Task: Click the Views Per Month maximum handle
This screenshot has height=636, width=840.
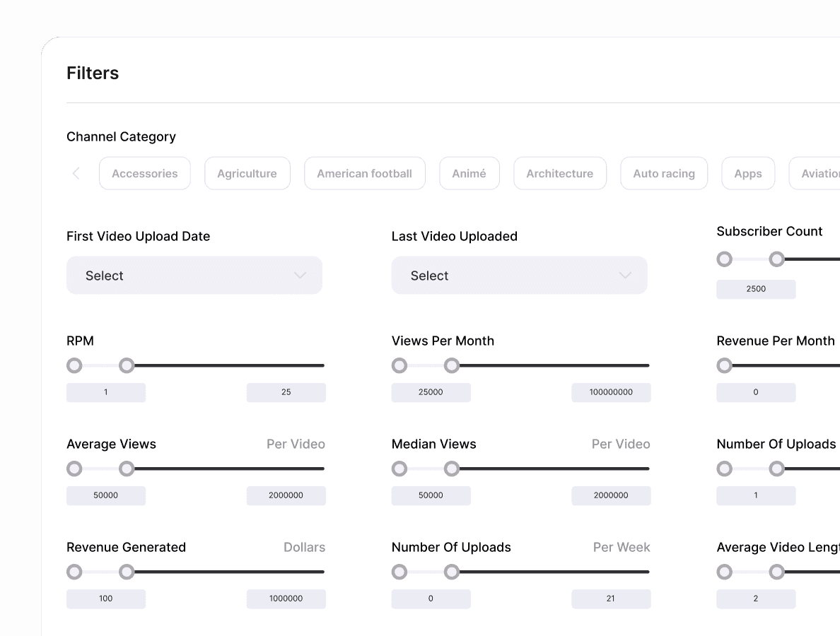Action: (452, 365)
